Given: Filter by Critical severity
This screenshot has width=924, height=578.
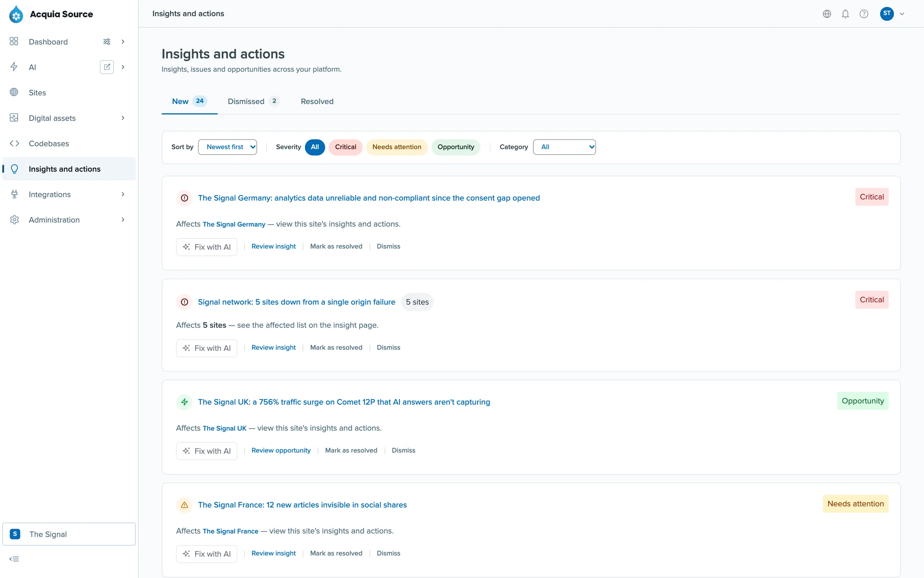Looking at the screenshot, I should (x=345, y=147).
